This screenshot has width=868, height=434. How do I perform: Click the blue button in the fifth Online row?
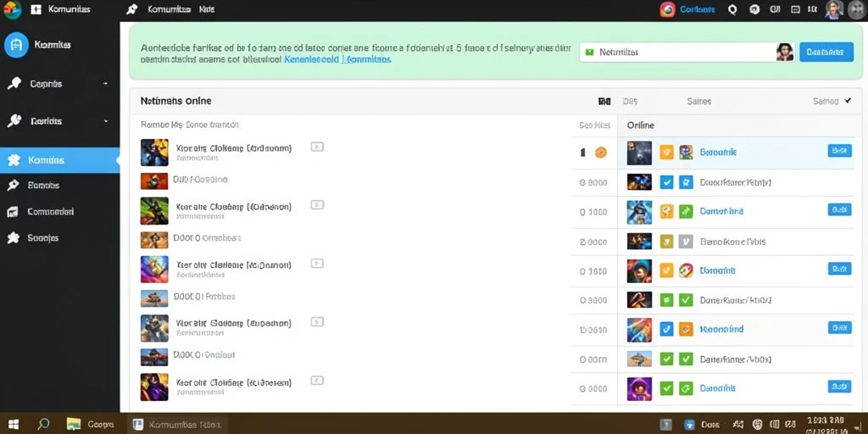point(839,269)
